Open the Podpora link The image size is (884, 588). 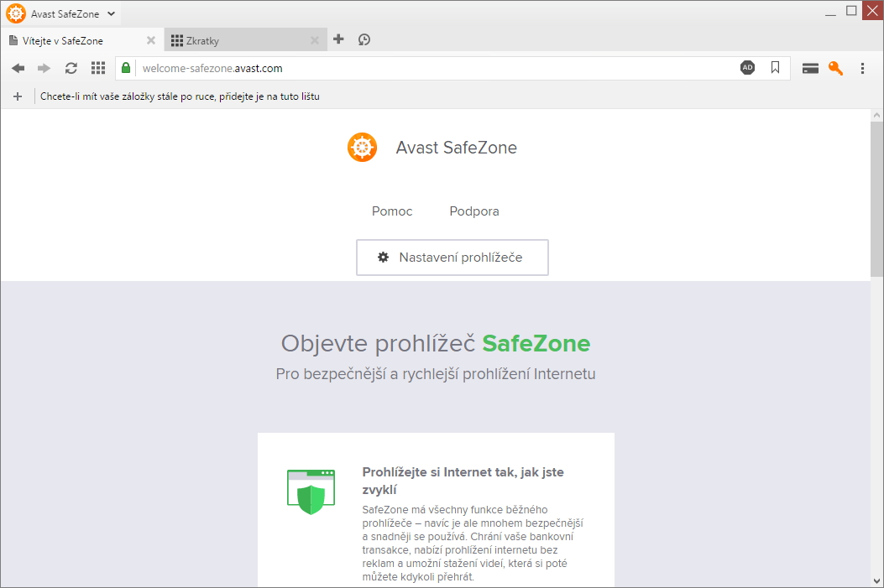coord(474,211)
